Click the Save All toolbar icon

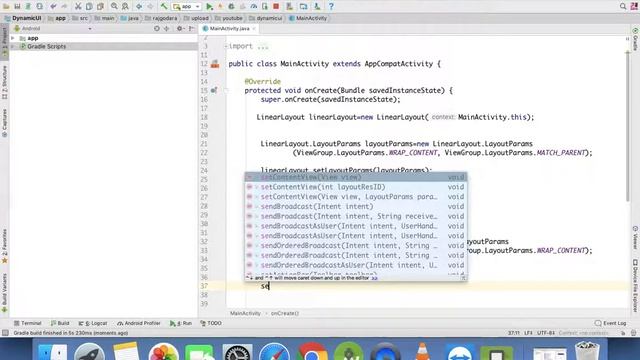17,6
